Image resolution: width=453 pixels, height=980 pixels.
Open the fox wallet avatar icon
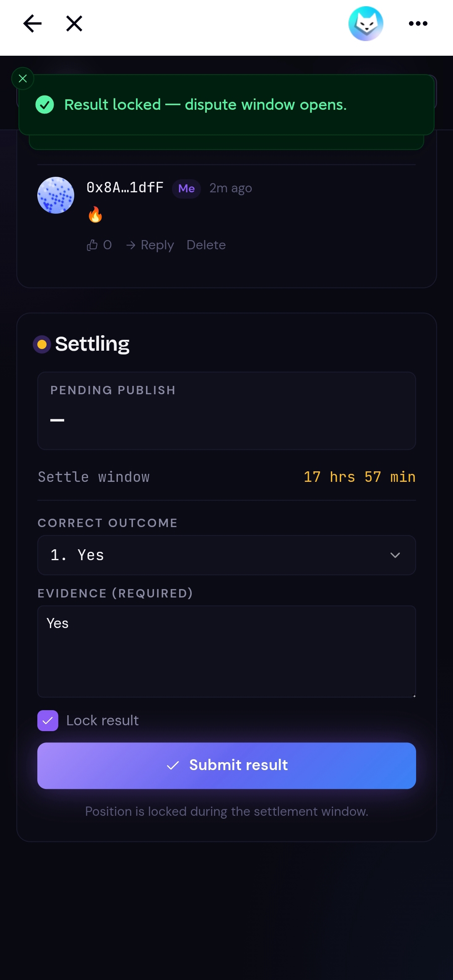click(366, 23)
